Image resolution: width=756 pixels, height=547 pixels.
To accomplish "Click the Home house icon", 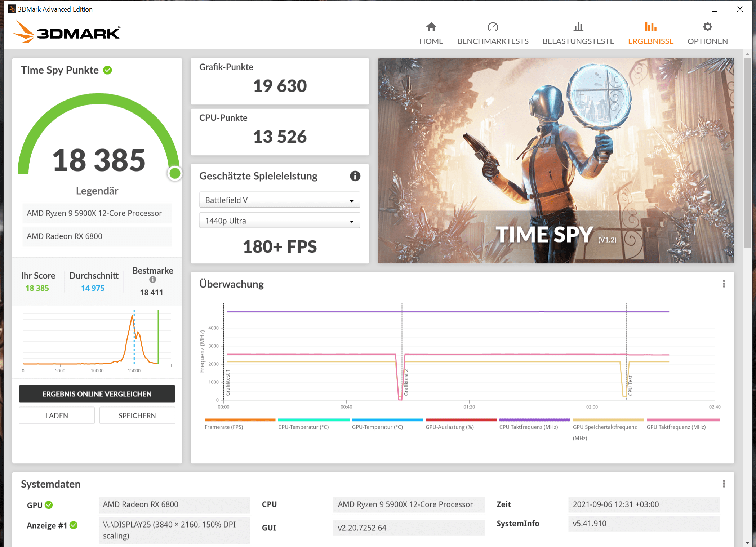I will tap(431, 27).
